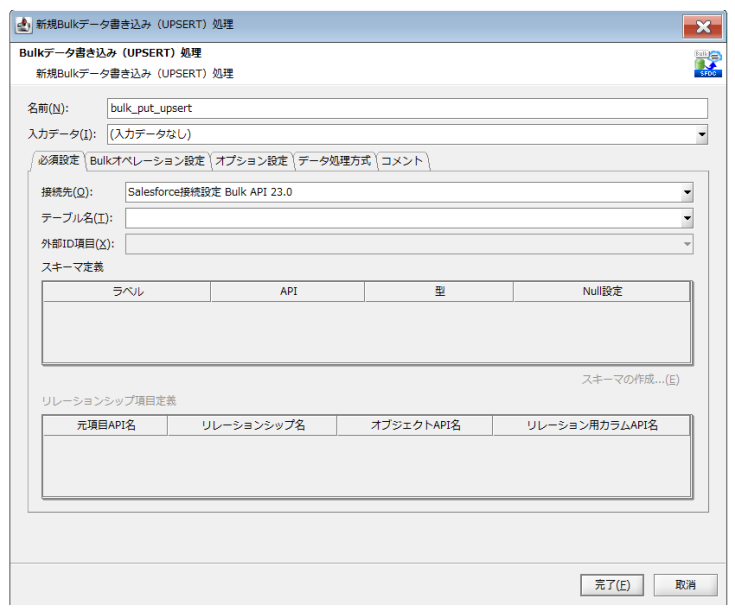
Task: Open the オプション設定 tab
Action: tap(251, 161)
